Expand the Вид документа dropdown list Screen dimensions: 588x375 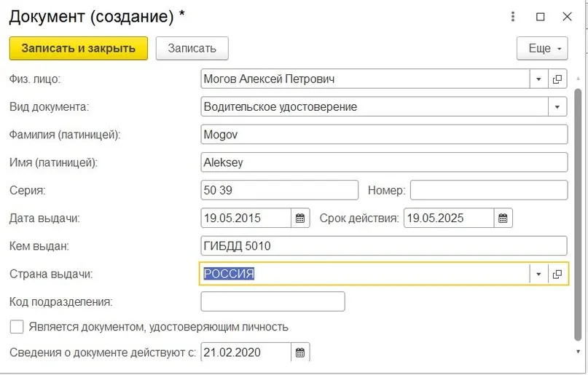[557, 107]
